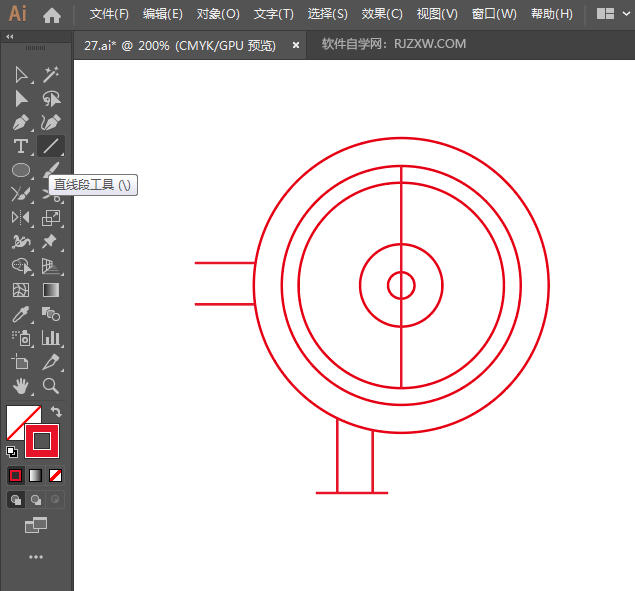Switch paint mode to Gradient
Viewport: 635px width, 591px height.
tap(36, 475)
